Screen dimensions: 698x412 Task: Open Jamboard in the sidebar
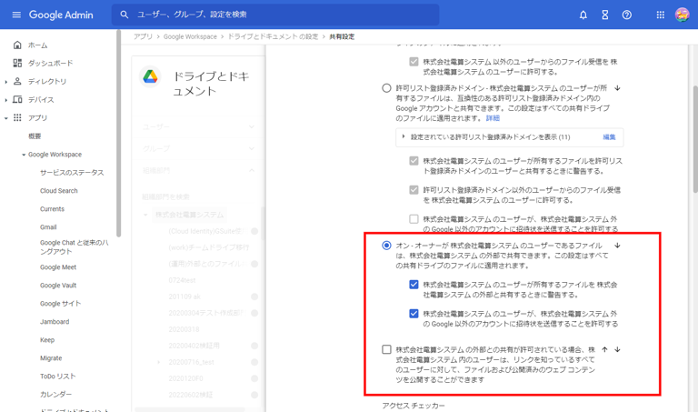click(x=54, y=322)
